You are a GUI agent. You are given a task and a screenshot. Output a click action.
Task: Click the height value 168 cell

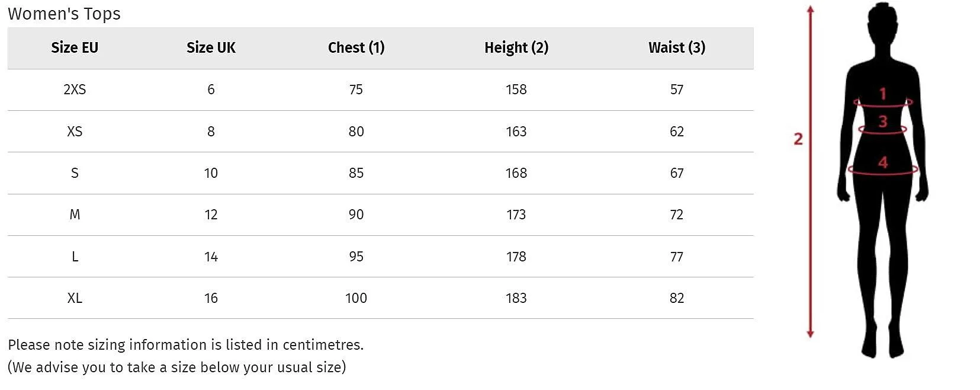pos(516,173)
